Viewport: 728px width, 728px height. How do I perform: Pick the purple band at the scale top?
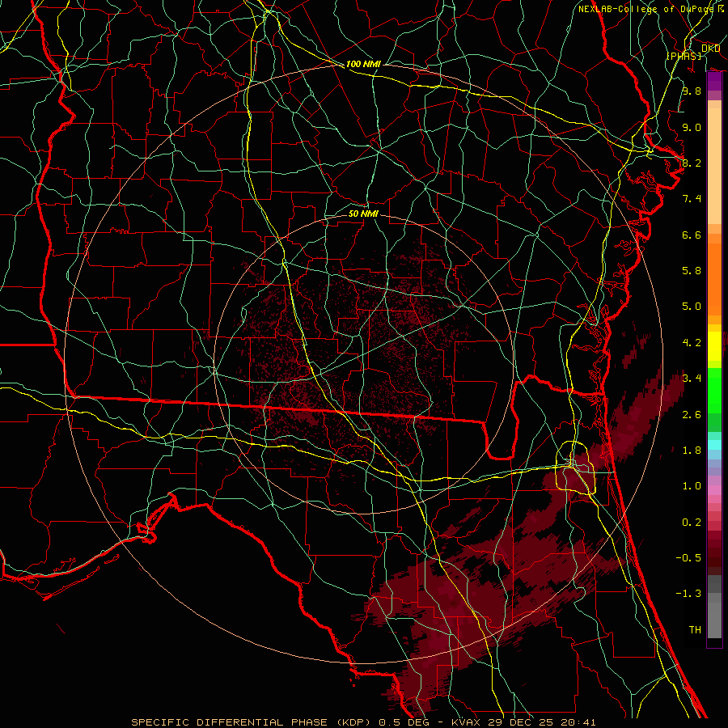[x=714, y=82]
